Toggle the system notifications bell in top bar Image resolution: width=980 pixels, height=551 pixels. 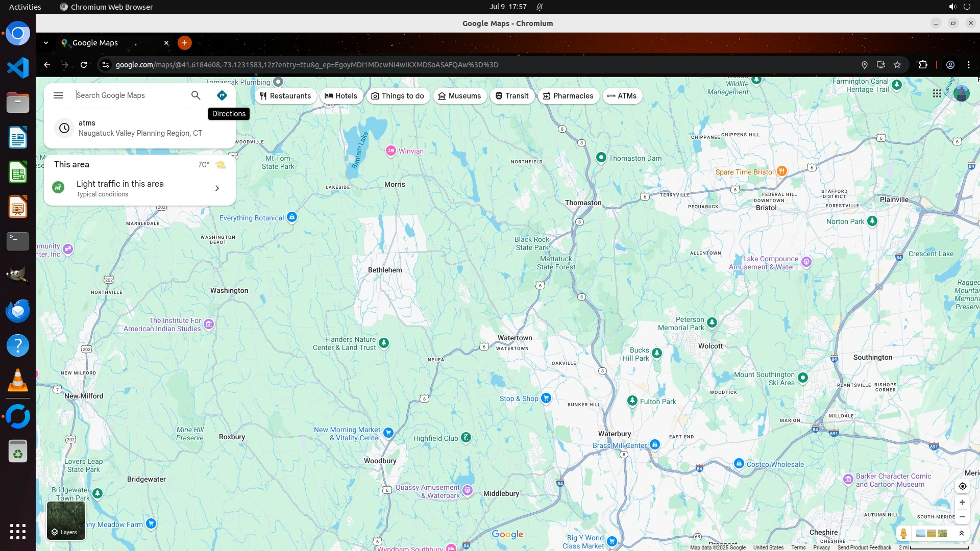pyautogui.click(x=540, y=7)
